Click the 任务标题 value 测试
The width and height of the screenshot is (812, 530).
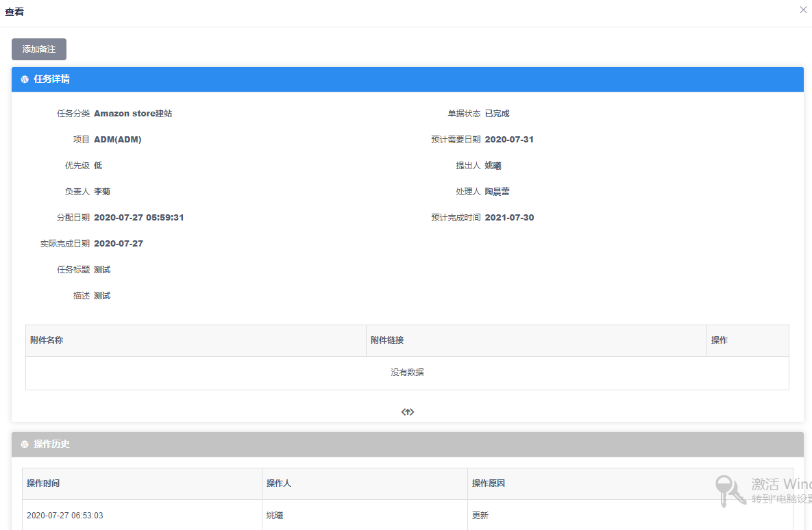coord(102,270)
